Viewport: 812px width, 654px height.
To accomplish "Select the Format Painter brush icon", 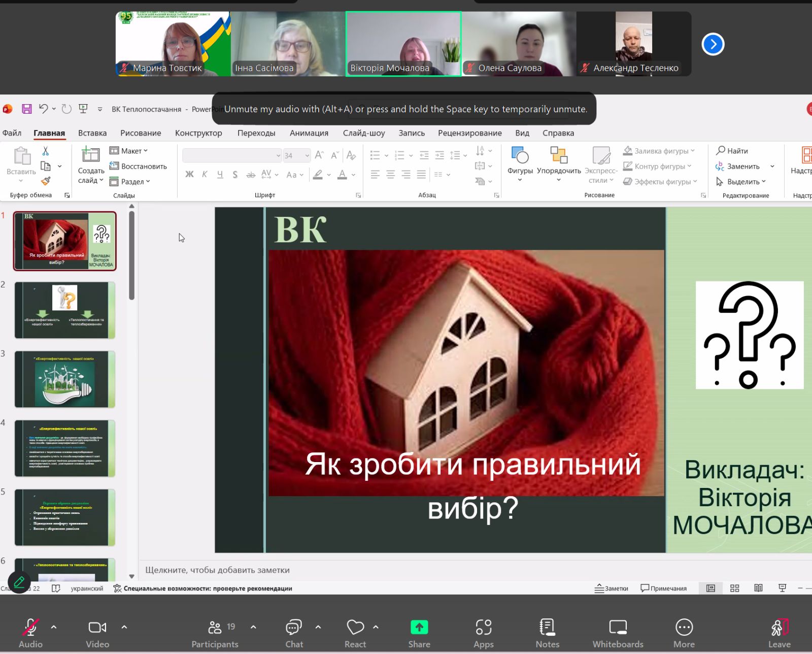I will click(x=46, y=181).
